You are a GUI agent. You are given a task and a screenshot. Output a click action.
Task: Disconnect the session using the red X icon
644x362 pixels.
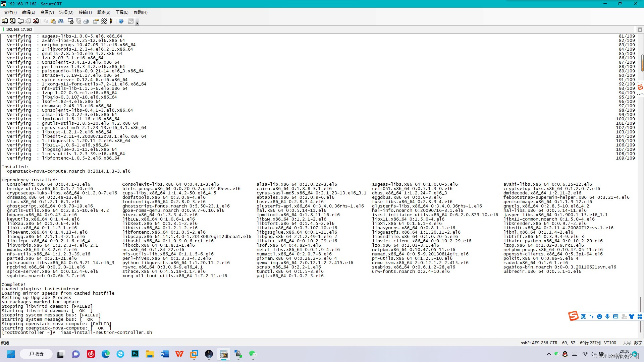(x=36, y=21)
